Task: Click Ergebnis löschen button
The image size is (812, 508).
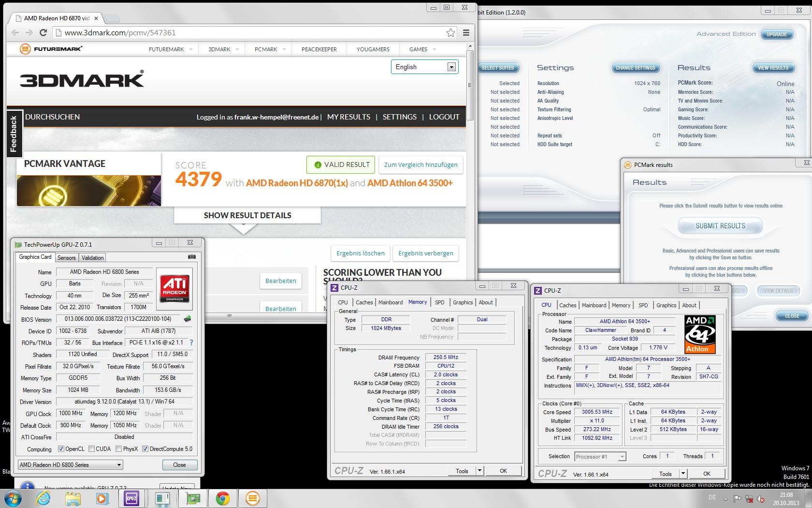Action: (361, 253)
